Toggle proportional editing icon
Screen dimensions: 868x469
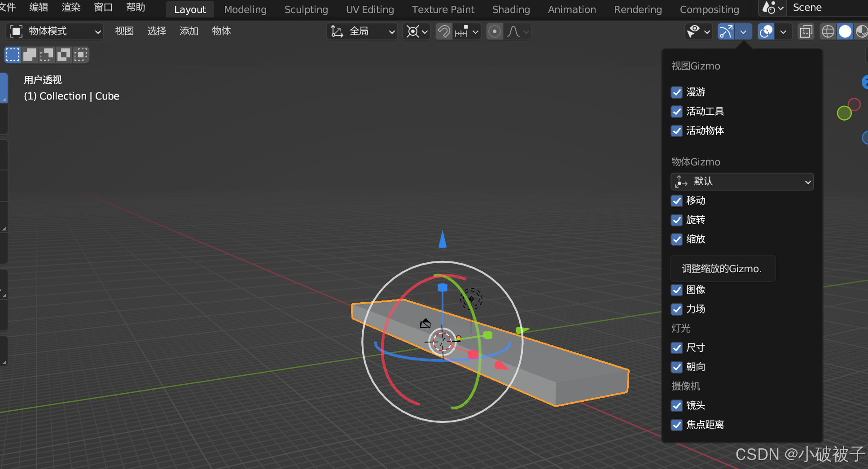coord(495,31)
